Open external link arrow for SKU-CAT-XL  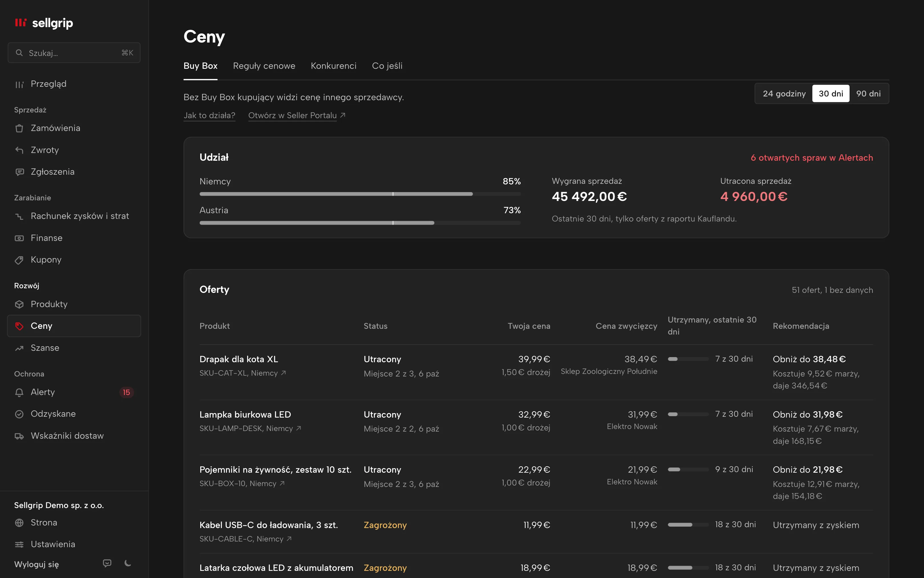pyautogui.click(x=283, y=373)
